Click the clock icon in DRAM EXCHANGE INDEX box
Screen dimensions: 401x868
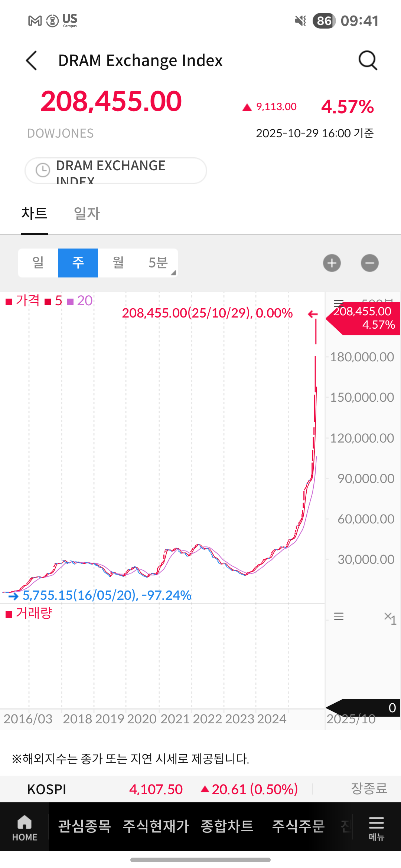click(x=43, y=170)
